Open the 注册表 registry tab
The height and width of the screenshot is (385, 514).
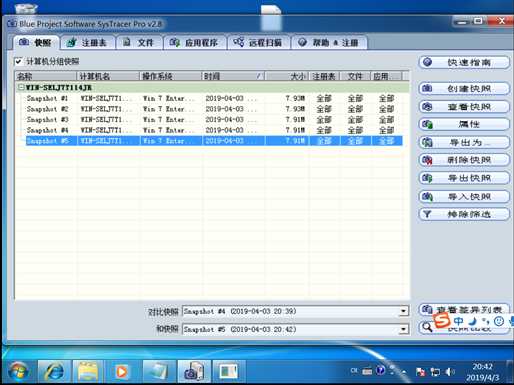coord(87,43)
